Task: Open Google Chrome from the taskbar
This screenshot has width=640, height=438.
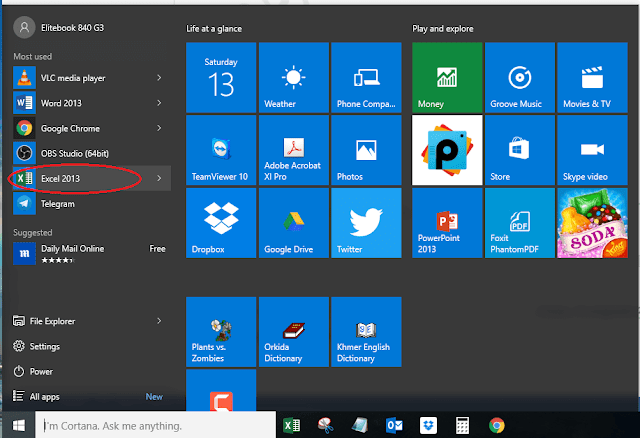Action: 496,425
